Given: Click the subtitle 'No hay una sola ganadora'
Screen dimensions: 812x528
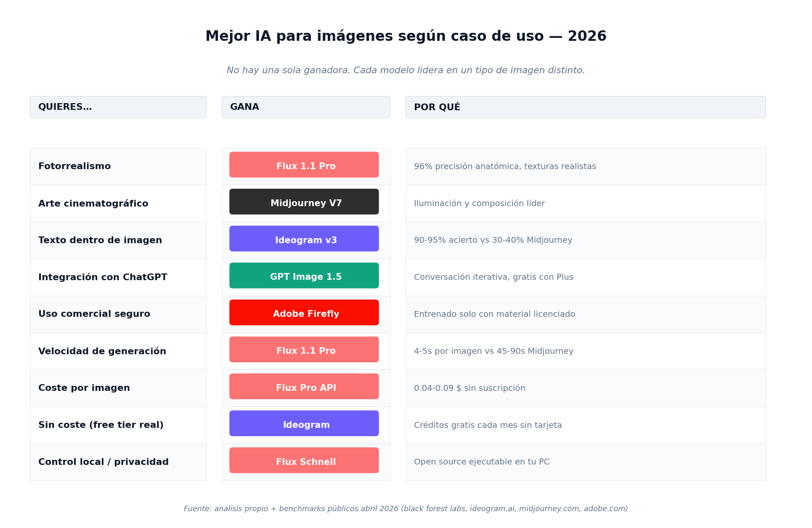Looking at the screenshot, I should click(288, 70).
